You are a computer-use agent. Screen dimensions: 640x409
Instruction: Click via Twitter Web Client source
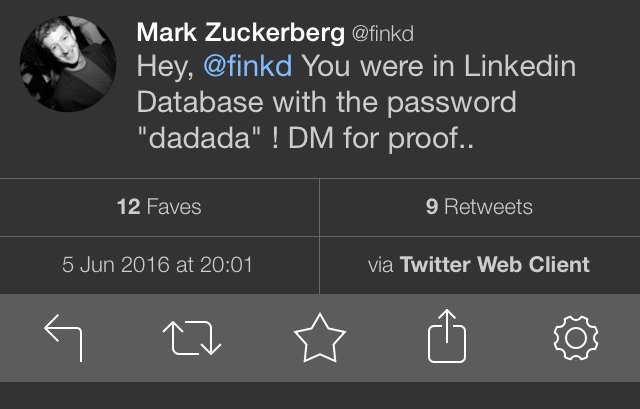[479, 265]
